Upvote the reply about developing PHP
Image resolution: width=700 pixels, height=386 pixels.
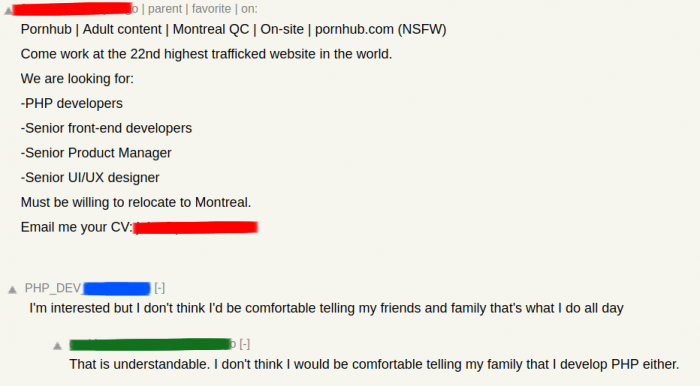coord(57,346)
